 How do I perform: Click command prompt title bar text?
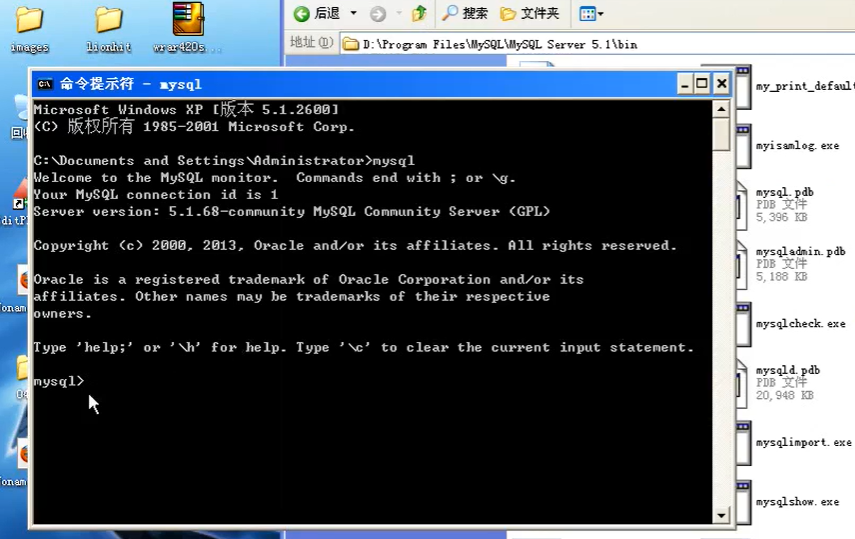coord(131,84)
